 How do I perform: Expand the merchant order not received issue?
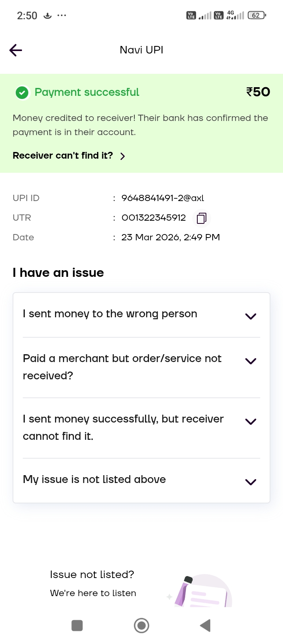pos(122,367)
